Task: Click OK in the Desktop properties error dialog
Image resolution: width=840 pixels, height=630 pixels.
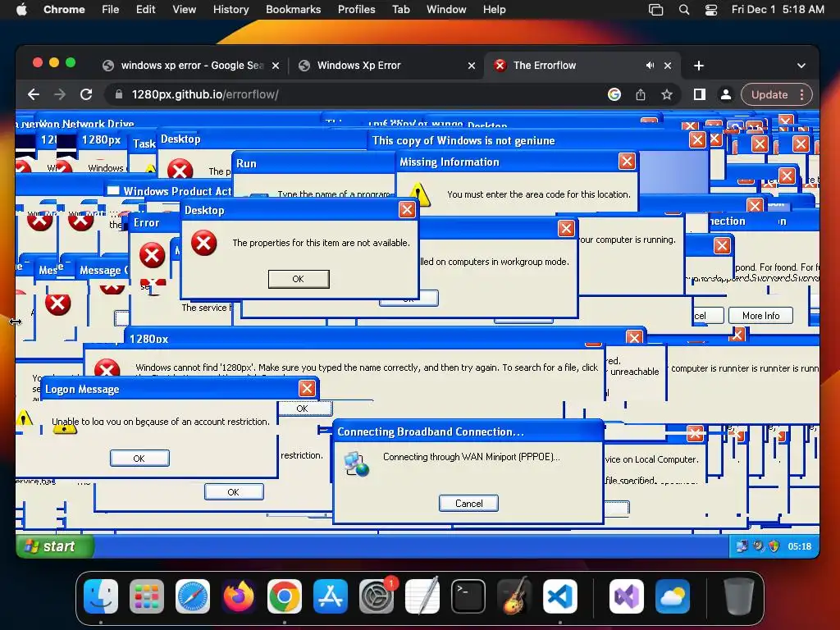Action: tap(299, 279)
